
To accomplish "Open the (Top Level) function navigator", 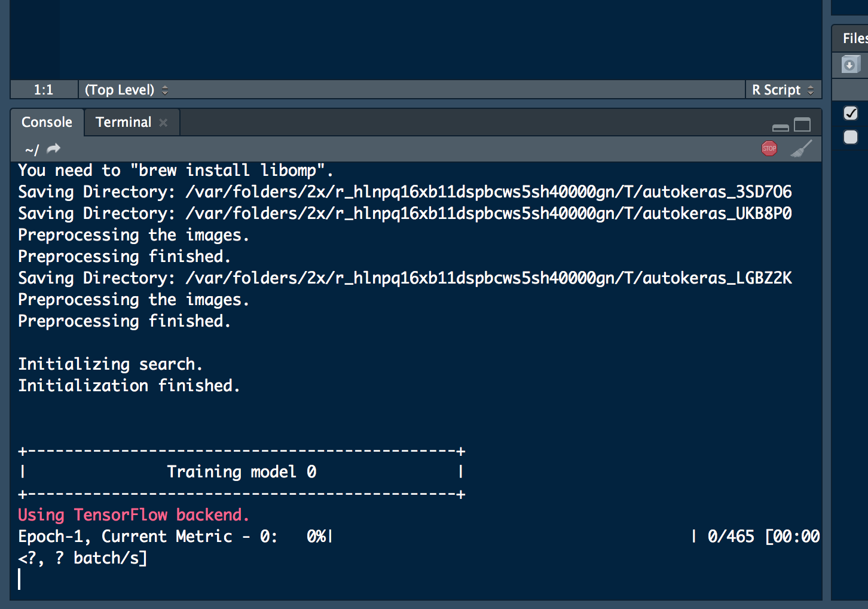I will pos(118,89).
